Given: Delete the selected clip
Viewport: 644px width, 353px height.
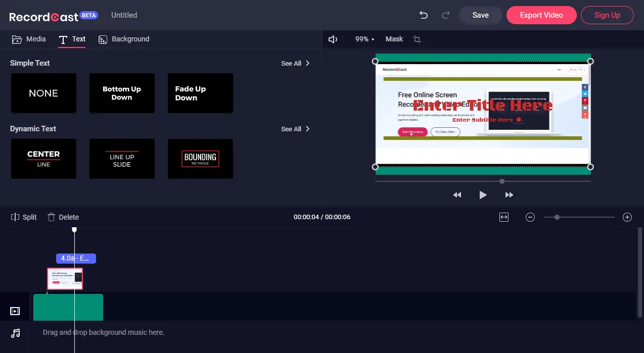Looking at the screenshot, I should [x=63, y=217].
